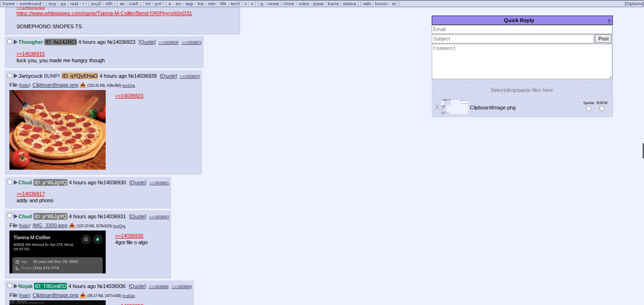The height and width of the screenshot is (305, 644).
Task: Click orange ID badge qYQyEHaO
Action: (x=80, y=76)
